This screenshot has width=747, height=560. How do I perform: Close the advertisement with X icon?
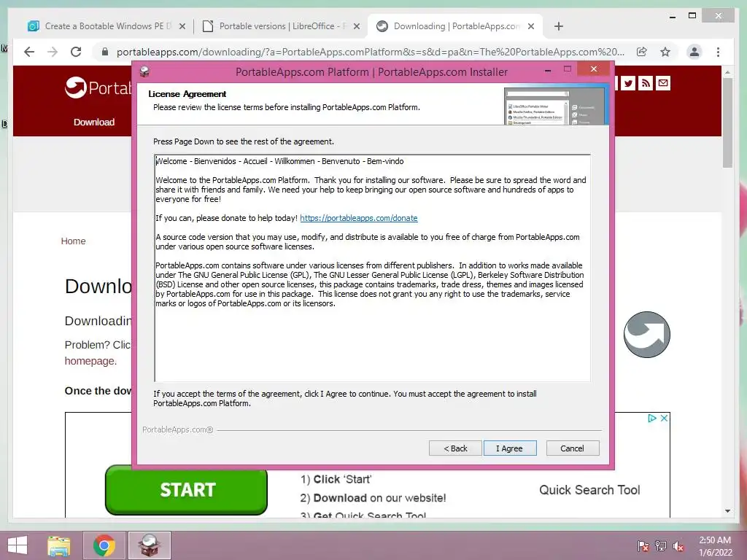coord(664,418)
